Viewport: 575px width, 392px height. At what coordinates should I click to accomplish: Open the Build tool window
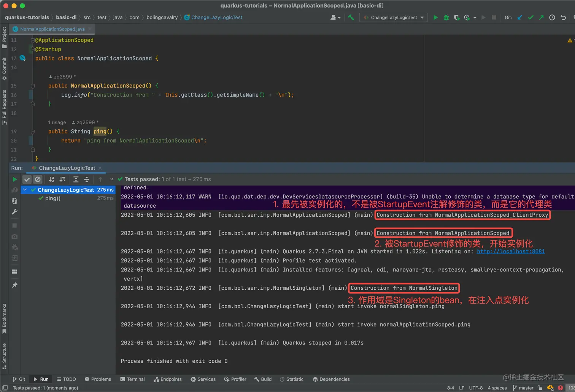[263, 379]
